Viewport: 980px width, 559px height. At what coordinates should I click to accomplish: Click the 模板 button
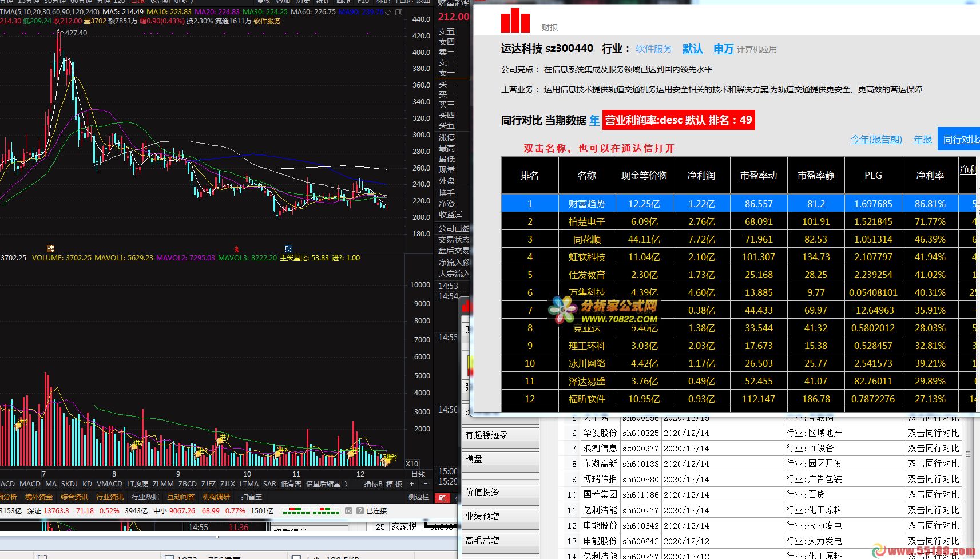(x=394, y=484)
